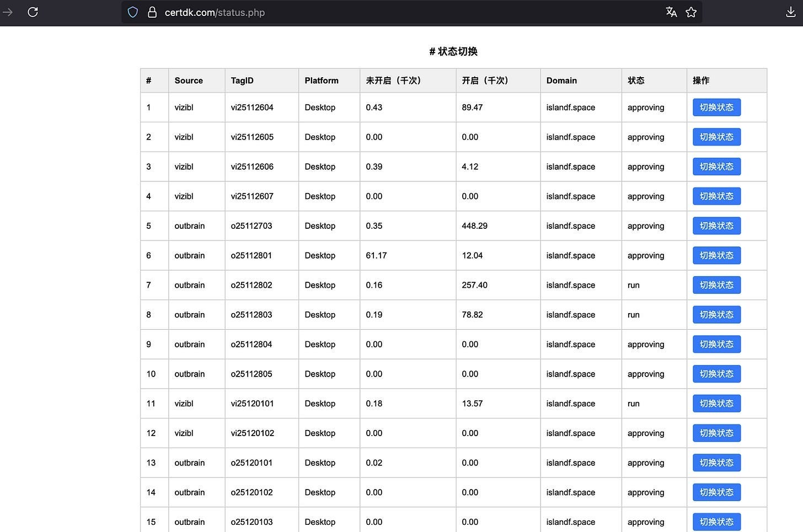Screen dimensions: 803x532
Task: Select the value 78.82 in row 8
Action: 472,315
